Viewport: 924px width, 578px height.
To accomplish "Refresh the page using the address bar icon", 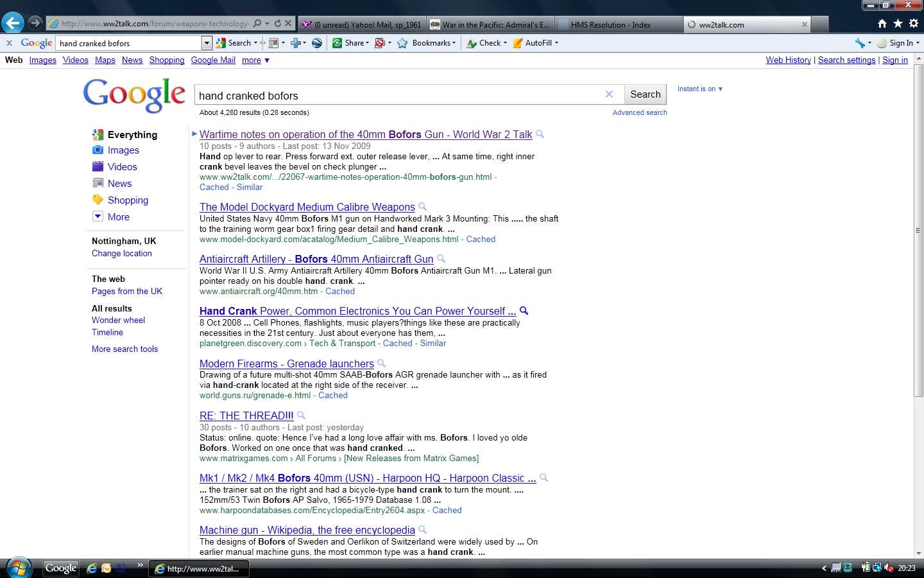I will tap(278, 24).
